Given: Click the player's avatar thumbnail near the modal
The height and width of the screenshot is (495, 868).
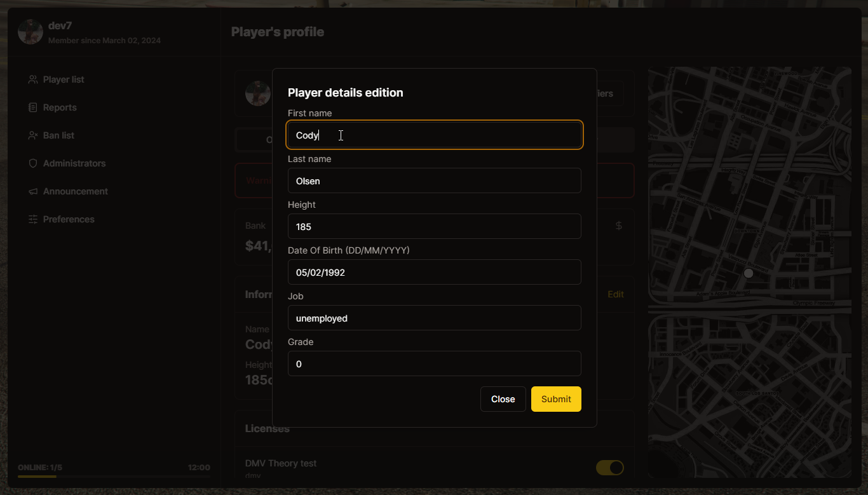Looking at the screenshot, I should click(258, 93).
